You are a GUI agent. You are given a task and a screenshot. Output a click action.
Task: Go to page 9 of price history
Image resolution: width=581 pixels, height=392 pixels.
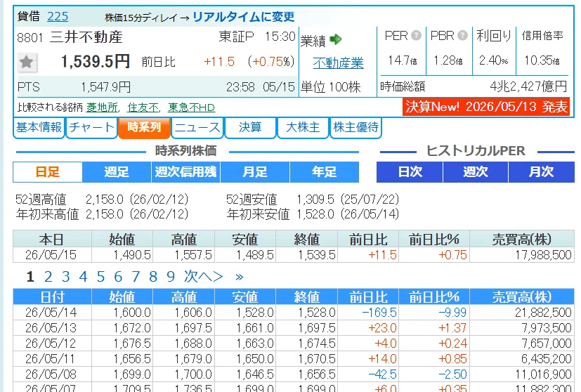171,277
